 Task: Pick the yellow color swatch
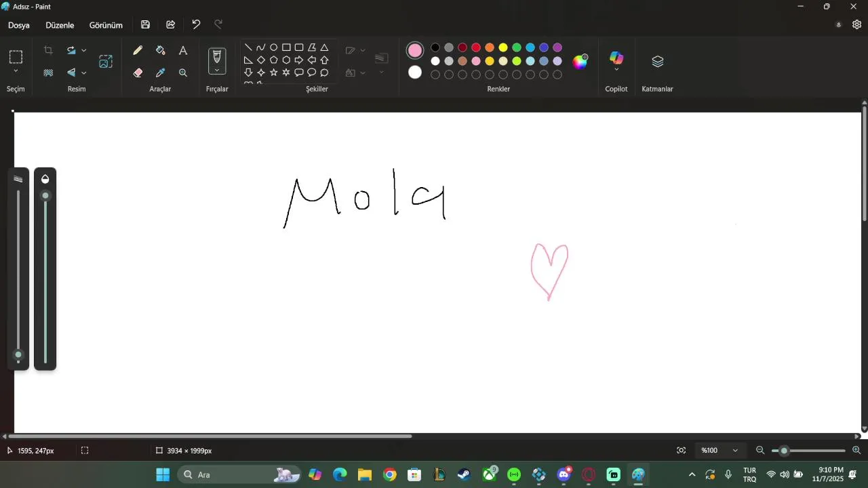(x=503, y=47)
